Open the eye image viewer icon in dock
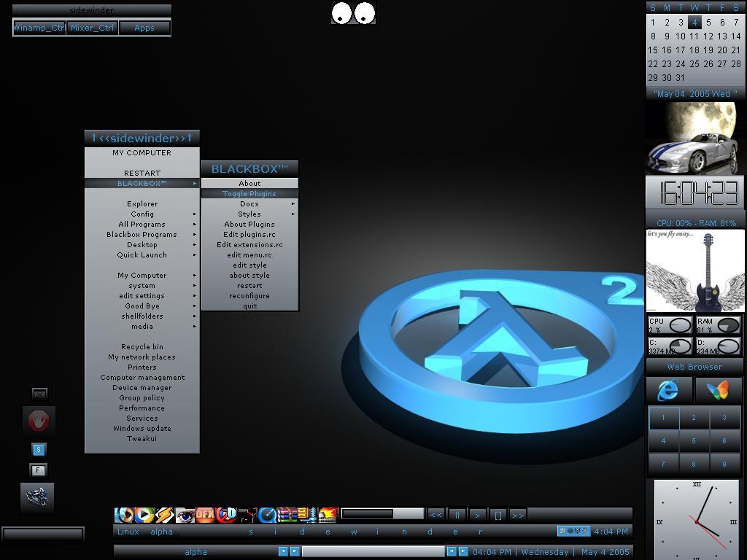747x560 pixels. pyautogui.click(x=185, y=515)
